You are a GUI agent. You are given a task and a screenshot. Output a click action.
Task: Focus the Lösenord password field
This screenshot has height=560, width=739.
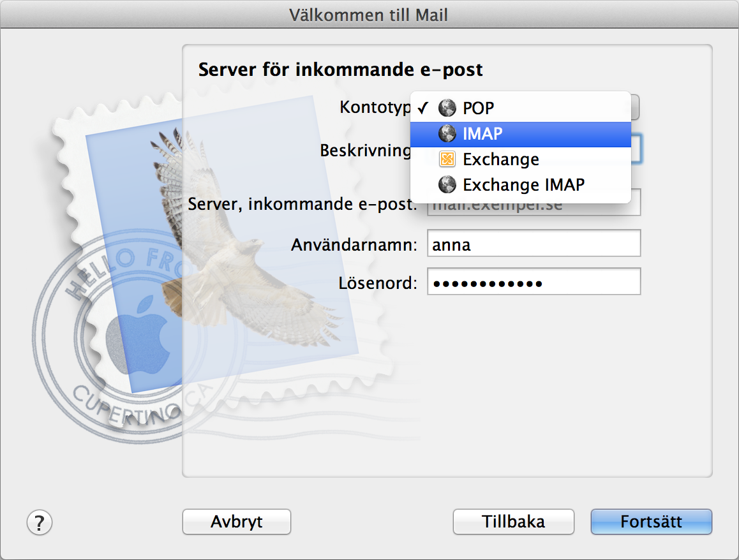click(534, 282)
